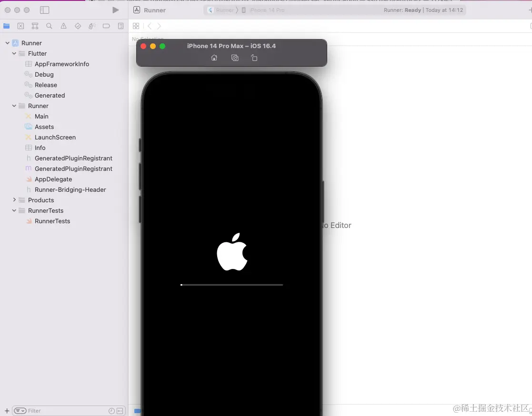The width and height of the screenshot is (532, 416).
Task: Open the Project navigator folder icon
Action: (7, 26)
